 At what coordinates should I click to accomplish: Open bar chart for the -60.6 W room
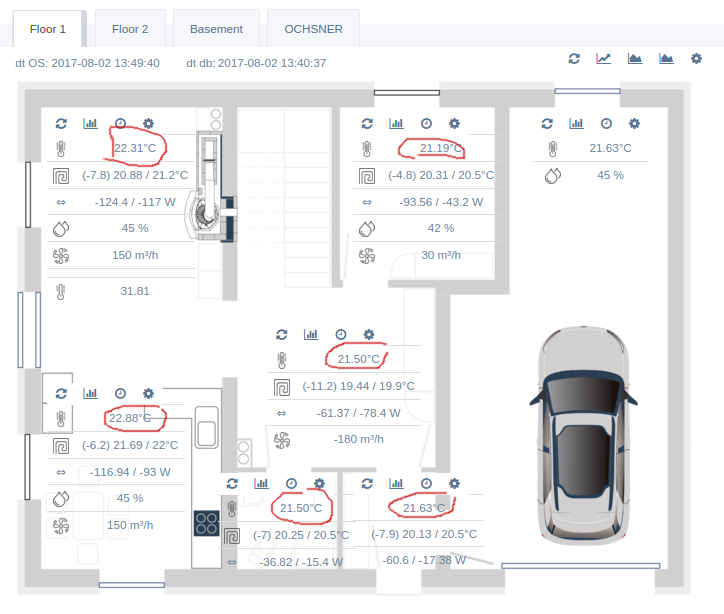(x=396, y=484)
